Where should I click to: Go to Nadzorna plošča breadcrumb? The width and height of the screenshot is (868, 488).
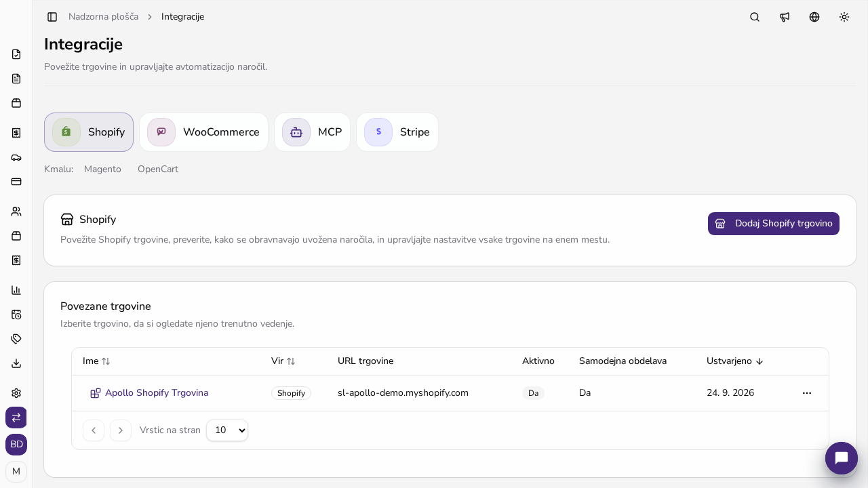click(103, 17)
